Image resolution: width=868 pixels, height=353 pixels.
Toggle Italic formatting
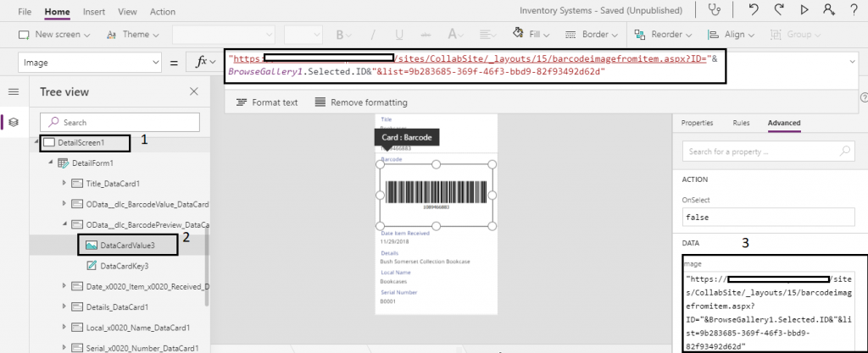coord(373,34)
